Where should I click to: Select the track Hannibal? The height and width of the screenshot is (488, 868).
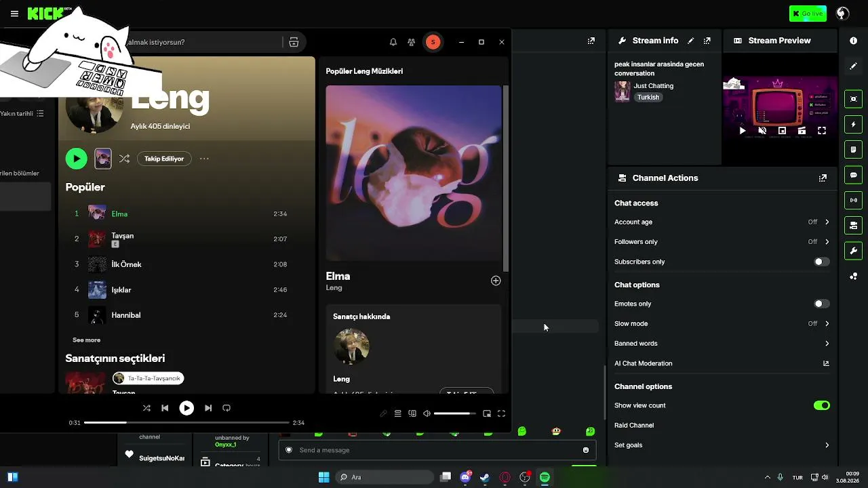182,315
